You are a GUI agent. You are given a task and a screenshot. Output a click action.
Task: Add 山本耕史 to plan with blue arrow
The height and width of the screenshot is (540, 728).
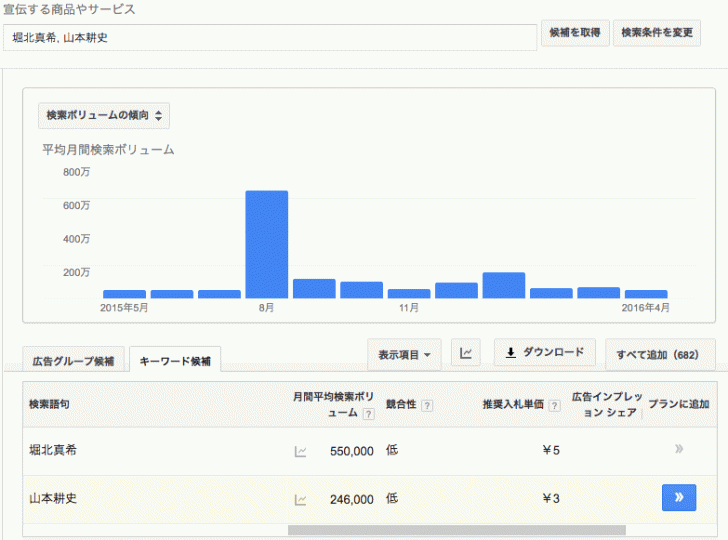coord(678,498)
